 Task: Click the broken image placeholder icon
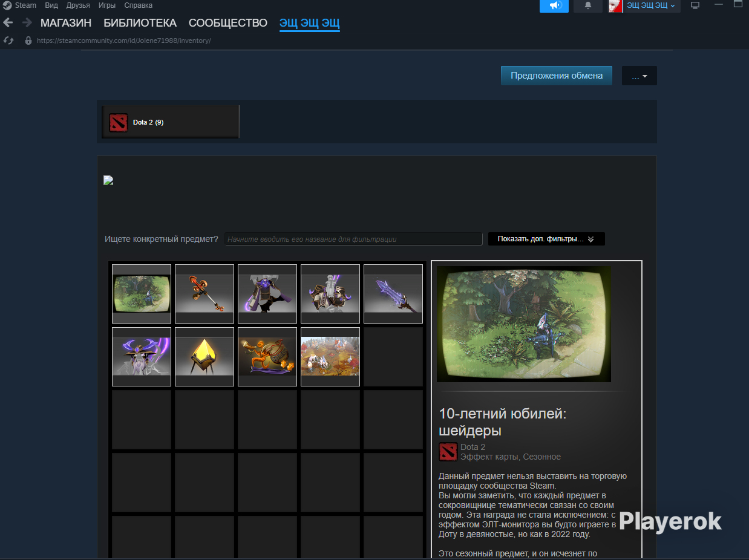coord(108,180)
